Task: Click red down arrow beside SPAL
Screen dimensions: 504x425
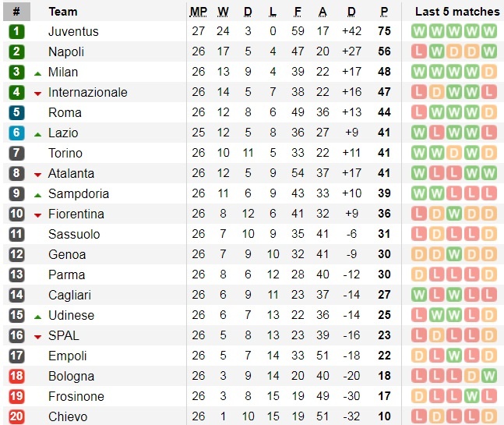Action: 37,337
